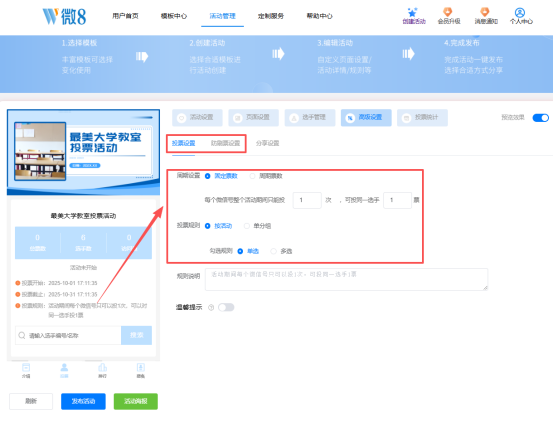Click orange bullet beside 投票开始
This screenshot has height=421, width=553.
[x=18, y=283]
